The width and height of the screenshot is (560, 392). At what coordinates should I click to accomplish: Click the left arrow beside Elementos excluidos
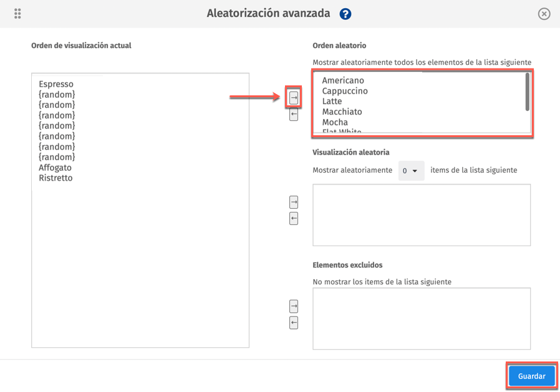[x=293, y=323]
